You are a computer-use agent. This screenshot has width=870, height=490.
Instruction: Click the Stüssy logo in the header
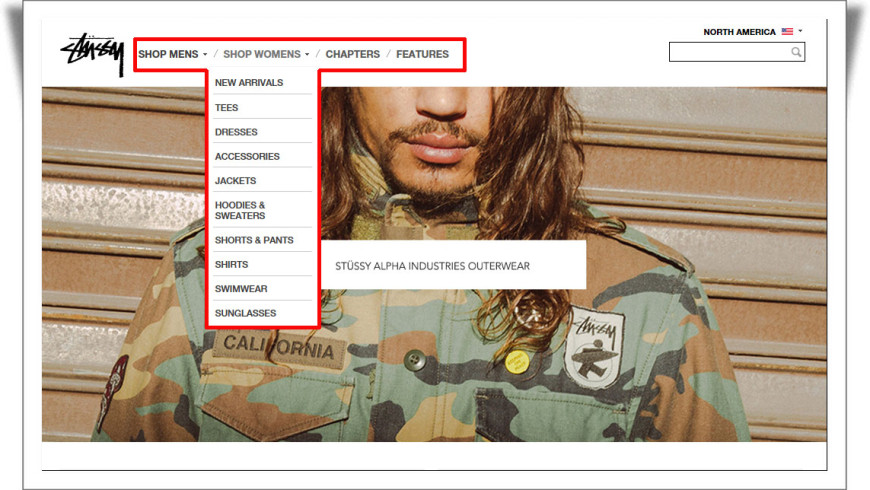(93, 54)
